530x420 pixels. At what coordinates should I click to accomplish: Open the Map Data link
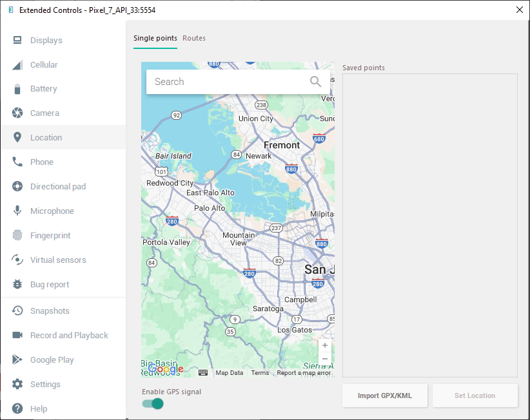tap(229, 373)
